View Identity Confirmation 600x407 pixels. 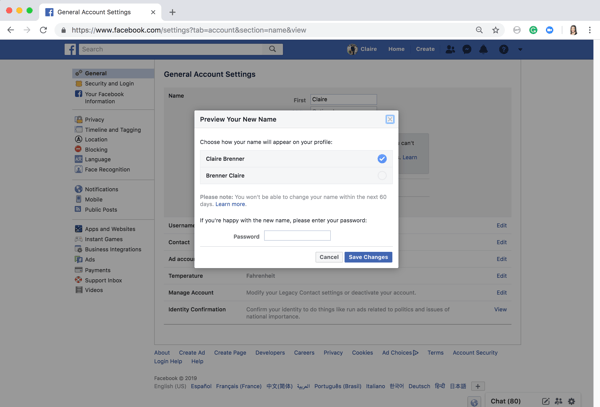(501, 309)
